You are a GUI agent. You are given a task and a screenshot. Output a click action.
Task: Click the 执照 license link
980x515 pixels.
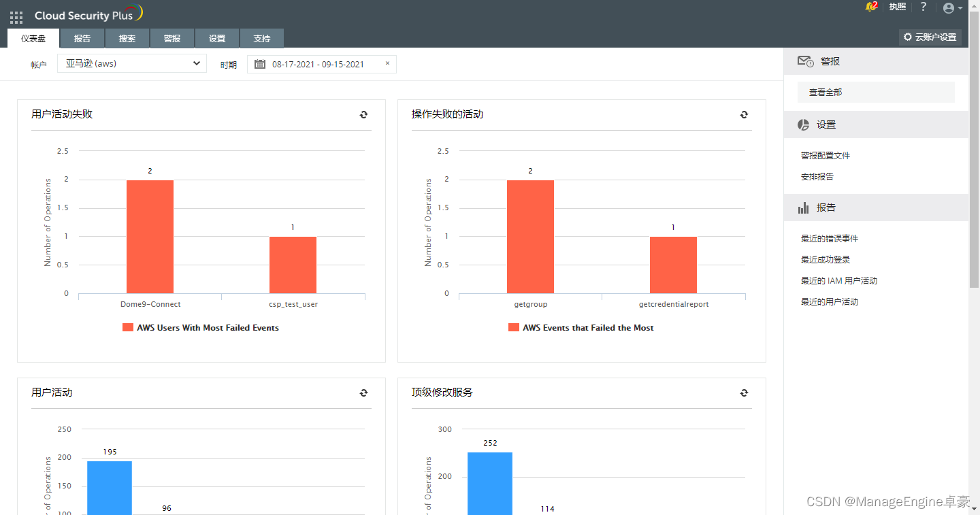tap(898, 7)
